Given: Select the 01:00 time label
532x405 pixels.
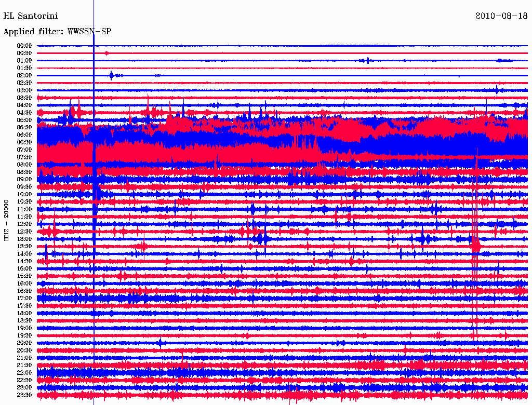Looking at the screenshot, I should (x=24, y=60).
